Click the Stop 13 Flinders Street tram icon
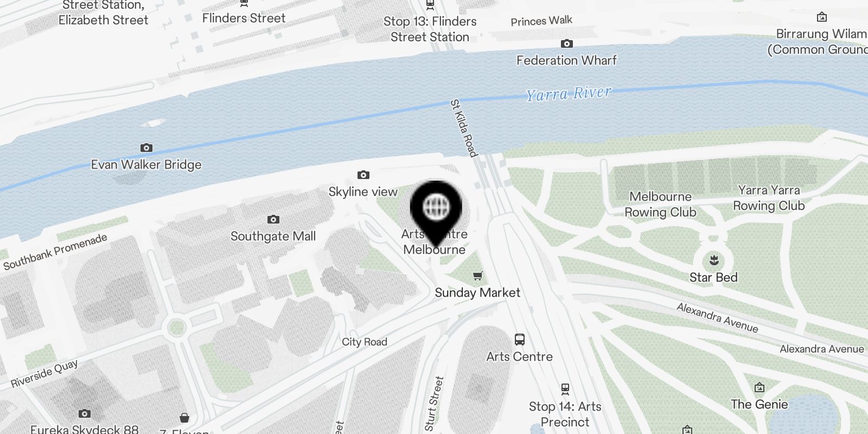 pos(430,5)
